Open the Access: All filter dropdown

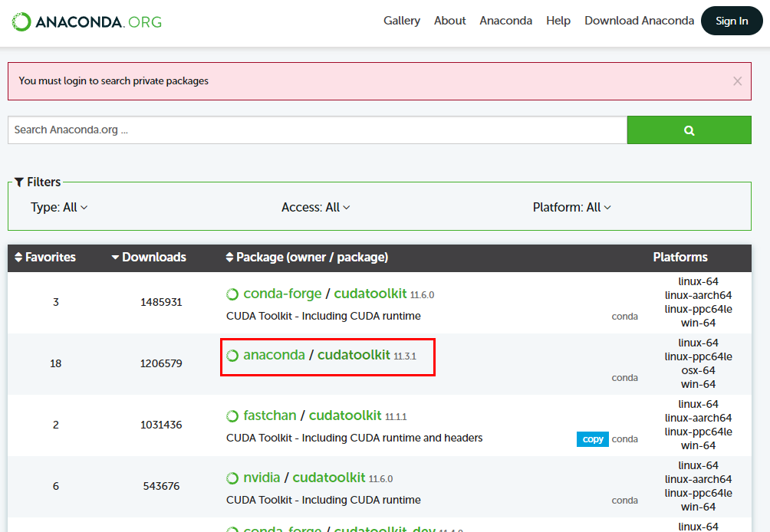coord(315,208)
